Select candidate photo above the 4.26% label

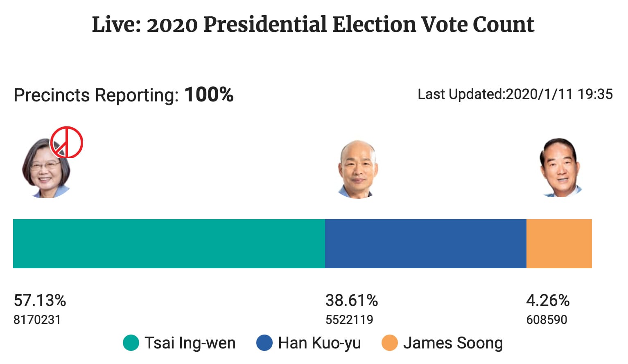pos(560,168)
